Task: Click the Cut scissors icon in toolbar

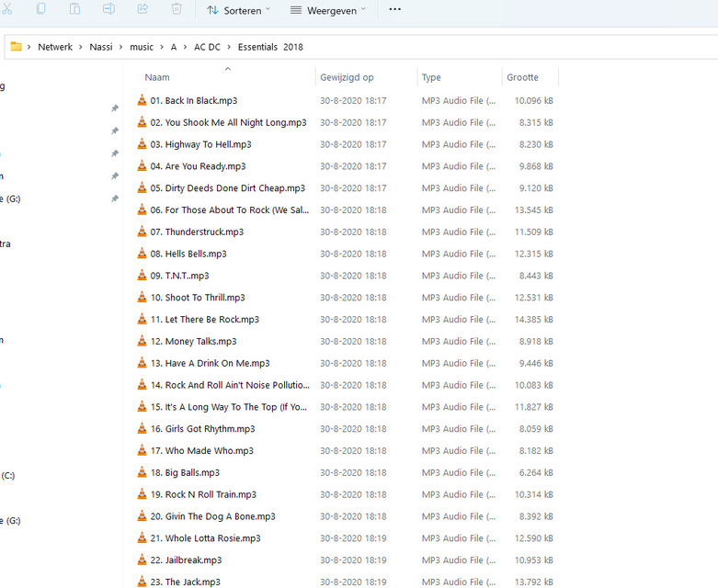Action: tap(6, 9)
